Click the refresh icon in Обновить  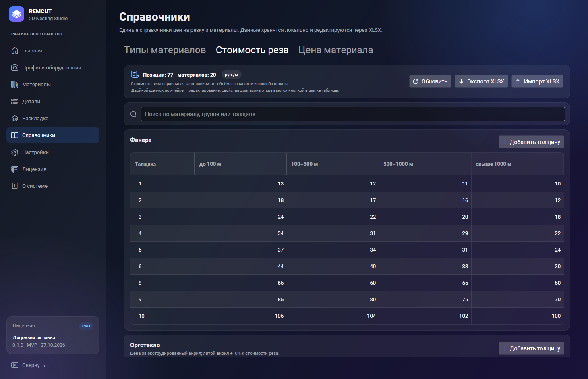point(416,81)
